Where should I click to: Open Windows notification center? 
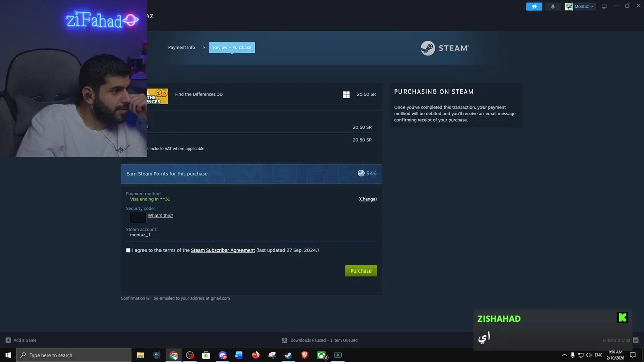click(x=633, y=355)
